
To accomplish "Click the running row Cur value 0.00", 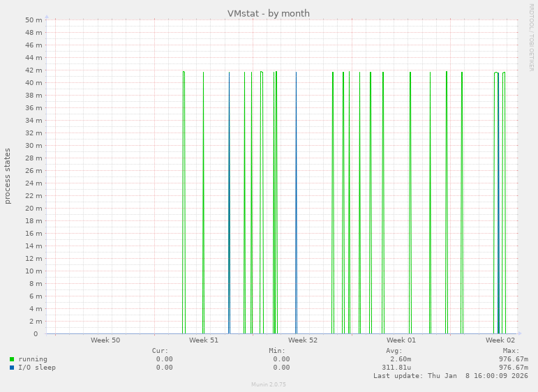I will pyautogui.click(x=165, y=359).
